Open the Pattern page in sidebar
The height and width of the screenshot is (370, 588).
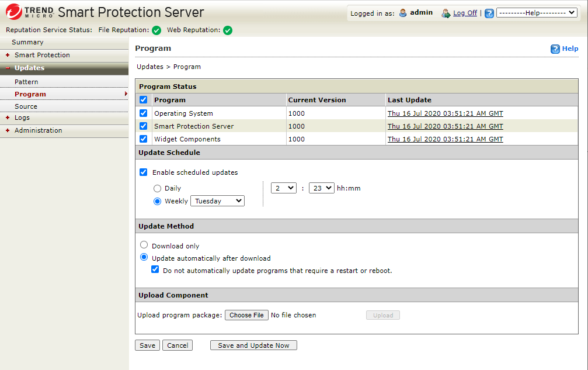tap(26, 82)
